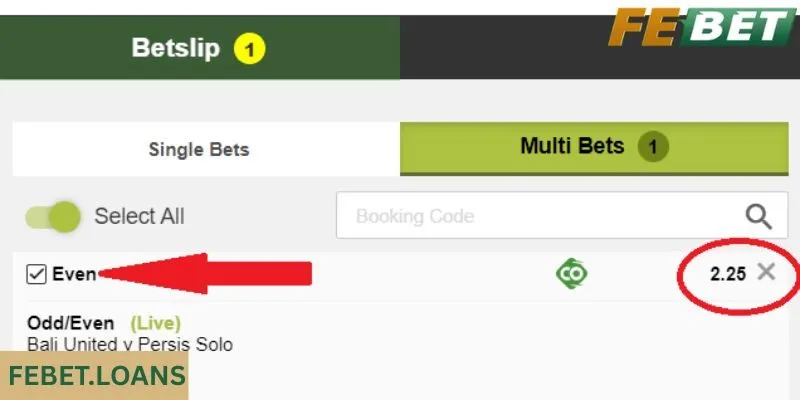
Task: Open the Betslip tab
Action: (x=200, y=47)
